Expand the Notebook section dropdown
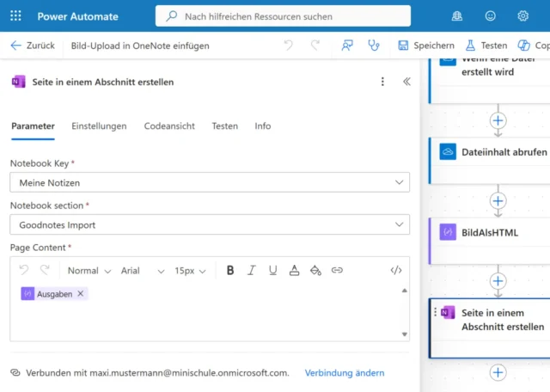The image size is (550, 392). coord(399,224)
